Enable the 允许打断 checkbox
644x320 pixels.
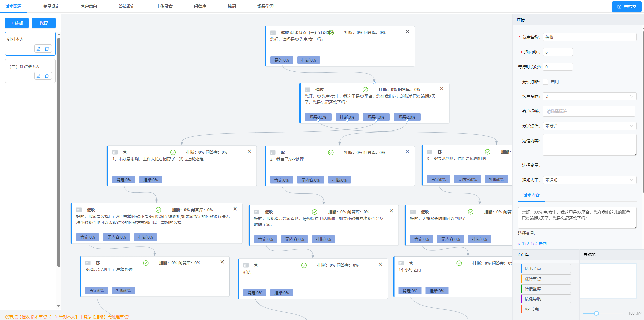[545, 82]
